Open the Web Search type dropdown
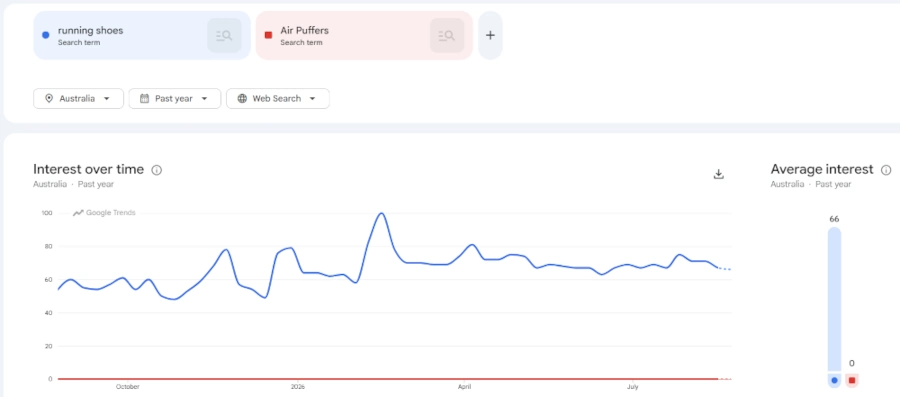The width and height of the screenshot is (900, 397). (x=278, y=99)
